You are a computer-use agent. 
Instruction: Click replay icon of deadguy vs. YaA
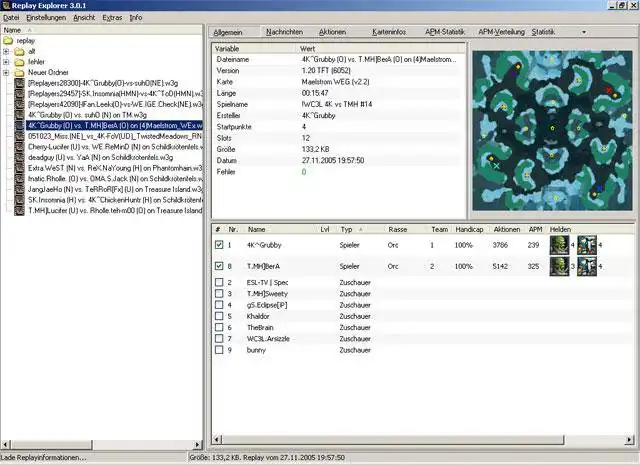(20, 158)
